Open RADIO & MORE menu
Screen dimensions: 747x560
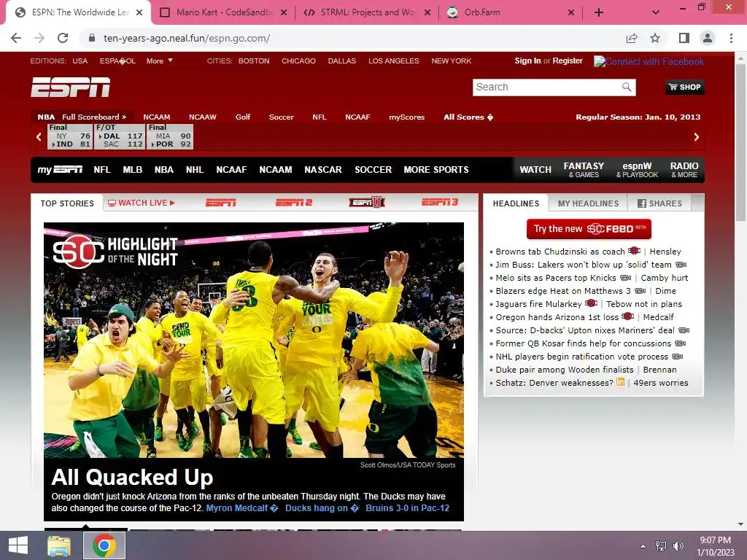[x=684, y=170]
